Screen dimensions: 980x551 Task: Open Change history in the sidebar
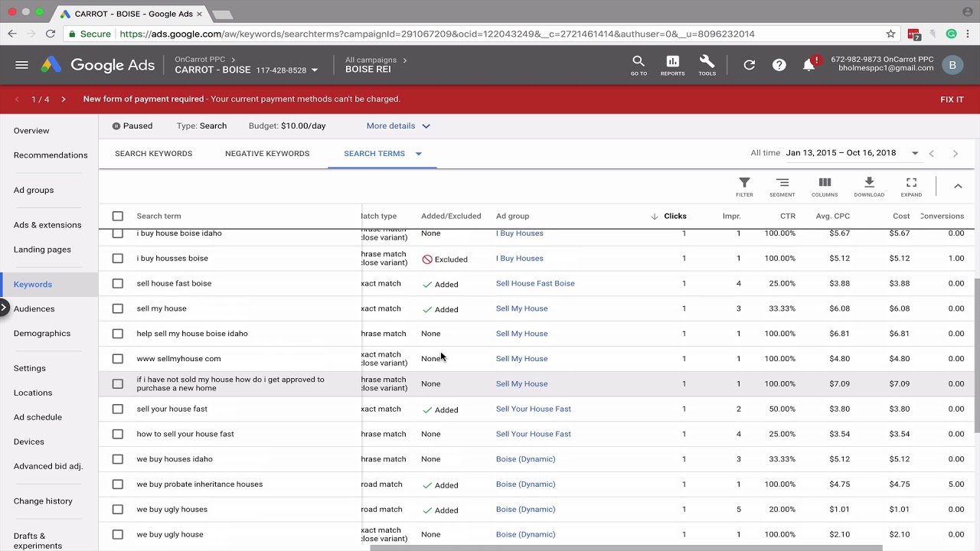pyautogui.click(x=43, y=501)
